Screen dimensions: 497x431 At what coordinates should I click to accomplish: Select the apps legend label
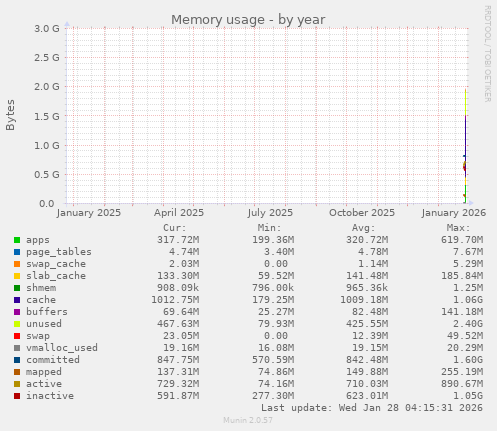[38, 240]
